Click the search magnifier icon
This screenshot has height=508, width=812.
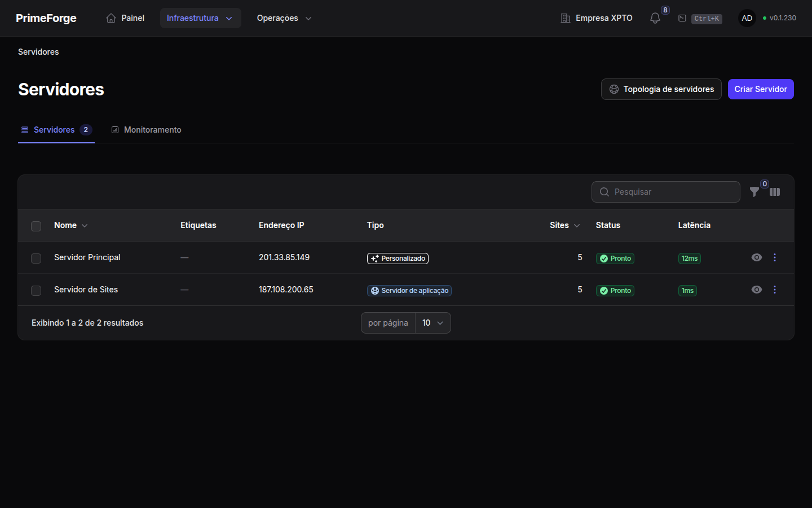[x=604, y=192]
